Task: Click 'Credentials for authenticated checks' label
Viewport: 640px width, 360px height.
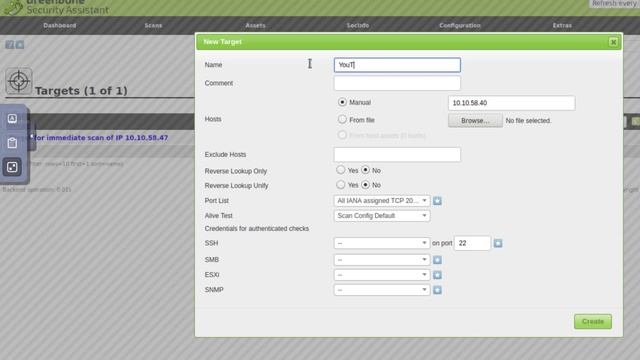Action: click(257, 229)
